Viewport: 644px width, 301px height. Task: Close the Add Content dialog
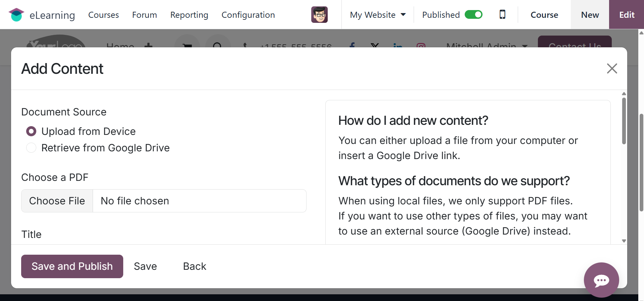tap(612, 68)
